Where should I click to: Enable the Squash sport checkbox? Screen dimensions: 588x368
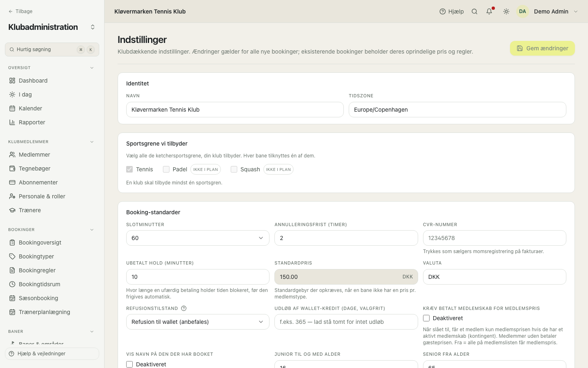point(234,169)
